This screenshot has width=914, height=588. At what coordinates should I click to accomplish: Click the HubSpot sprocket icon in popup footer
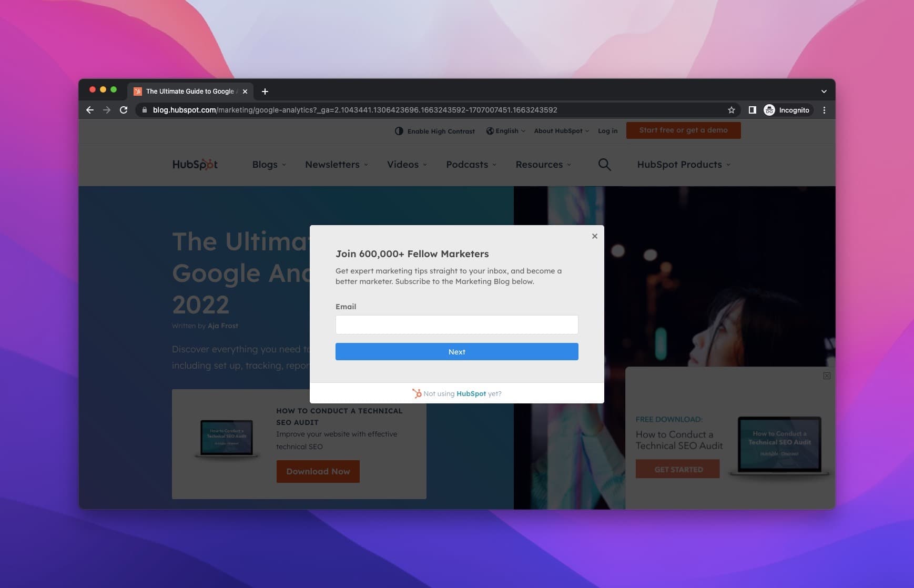(x=417, y=393)
